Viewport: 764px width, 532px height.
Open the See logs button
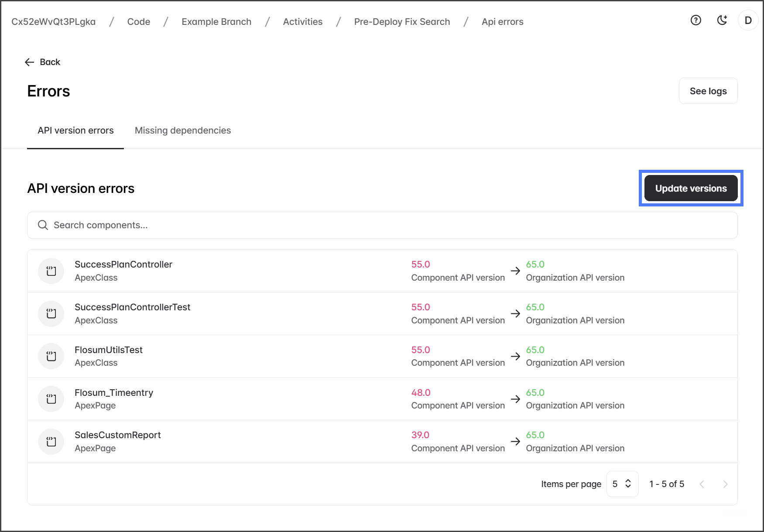click(708, 91)
